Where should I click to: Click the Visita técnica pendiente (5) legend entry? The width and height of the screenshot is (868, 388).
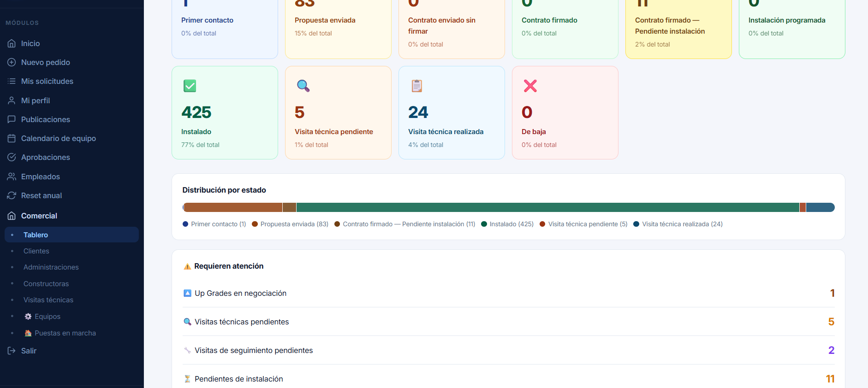(x=583, y=224)
